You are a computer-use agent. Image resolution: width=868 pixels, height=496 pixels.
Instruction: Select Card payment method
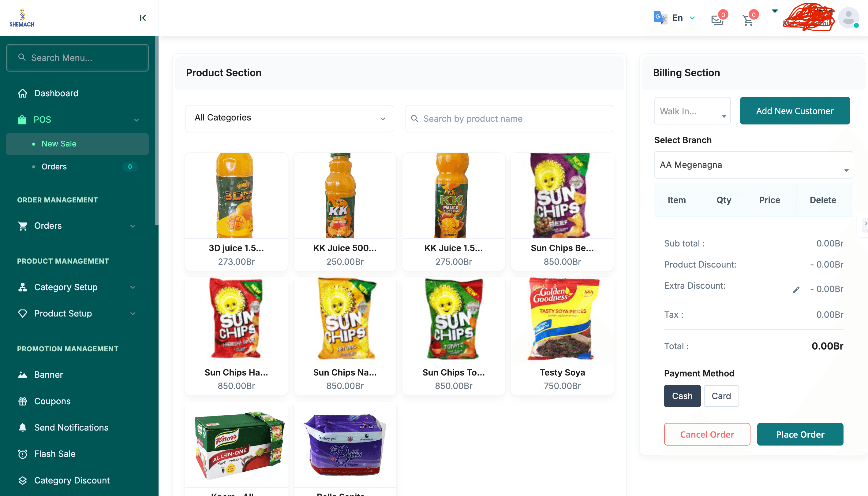[x=721, y=396]
